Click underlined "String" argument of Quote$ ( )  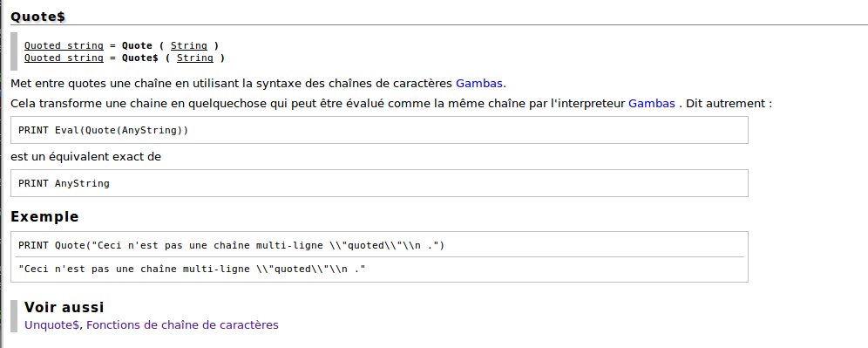click(x=195, y=58)
